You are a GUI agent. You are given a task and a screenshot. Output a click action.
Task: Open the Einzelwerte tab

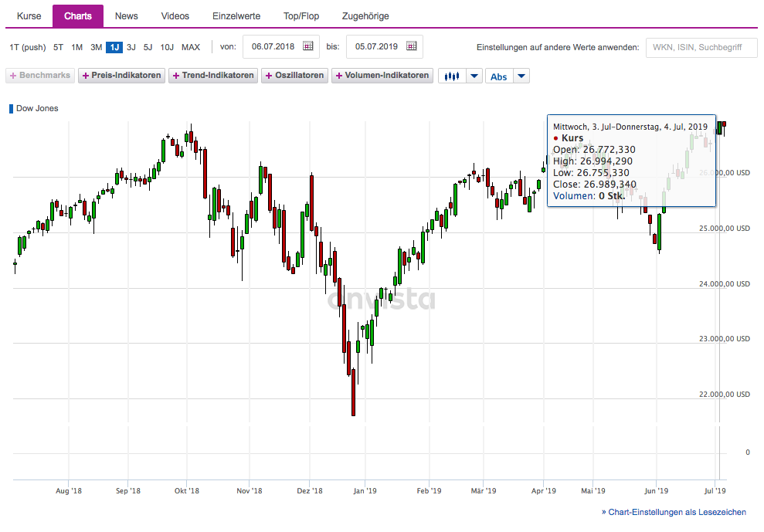coord(236,16)
